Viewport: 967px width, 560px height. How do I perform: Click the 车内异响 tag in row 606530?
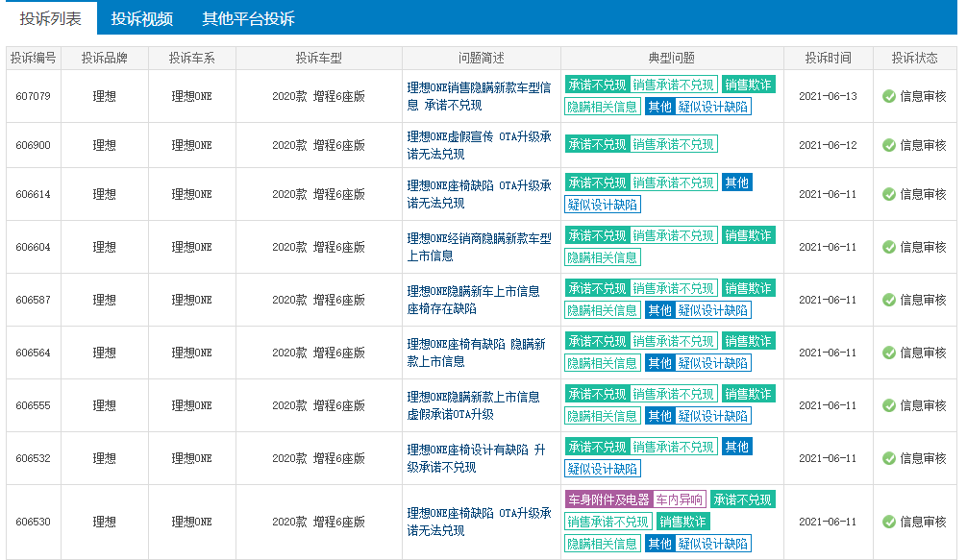[x=679, y=499]
